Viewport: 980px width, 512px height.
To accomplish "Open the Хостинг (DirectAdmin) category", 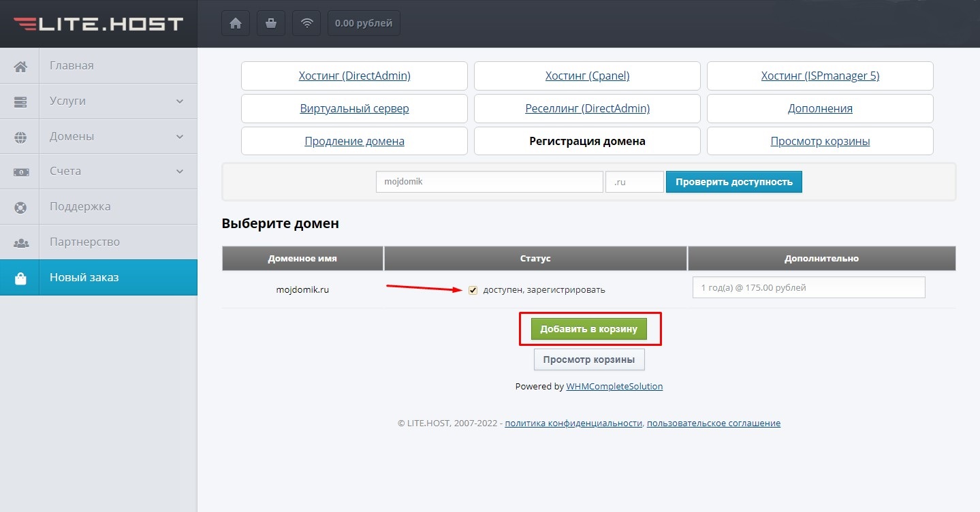I will pos(354,76).
